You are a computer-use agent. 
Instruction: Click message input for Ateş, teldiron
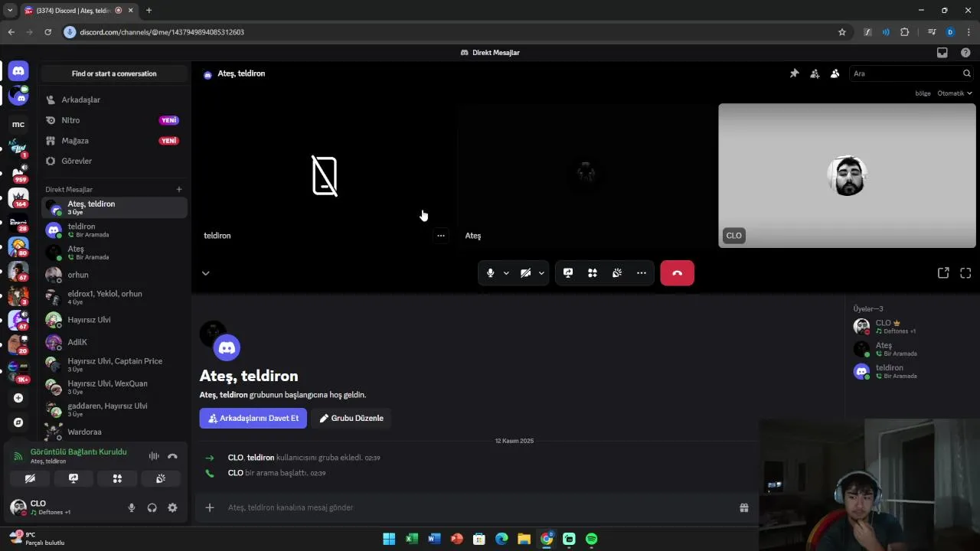(475, 507)
